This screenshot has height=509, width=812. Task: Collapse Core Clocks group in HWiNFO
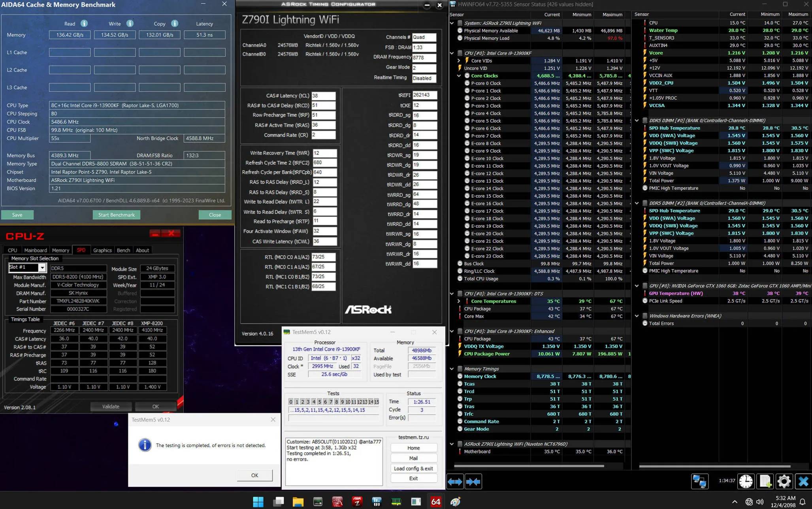coord(459,75)
